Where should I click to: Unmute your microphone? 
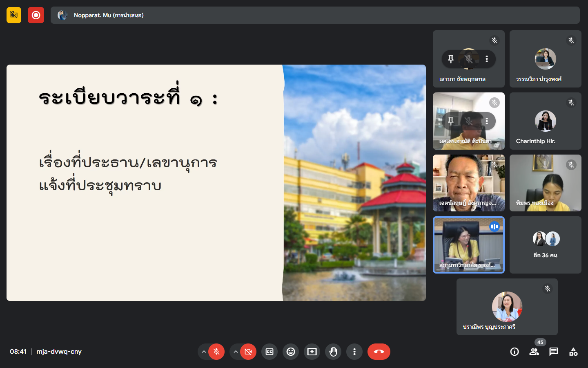click(216, 352)
